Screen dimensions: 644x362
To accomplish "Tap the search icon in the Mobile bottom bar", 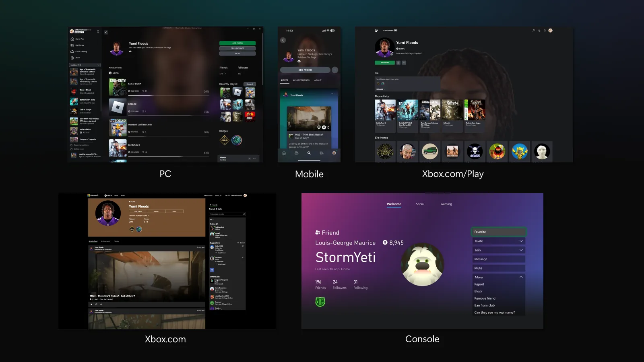I will click(x=309, y=153).
